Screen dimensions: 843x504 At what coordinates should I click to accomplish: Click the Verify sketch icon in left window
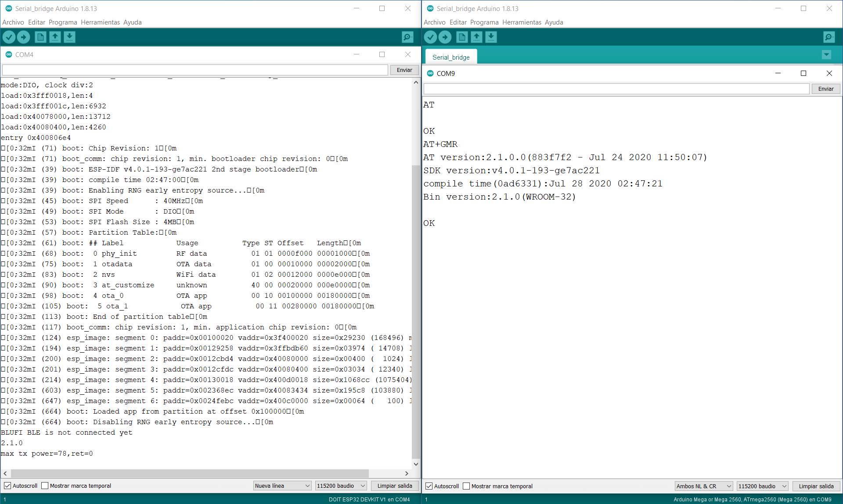coord(9,37)
